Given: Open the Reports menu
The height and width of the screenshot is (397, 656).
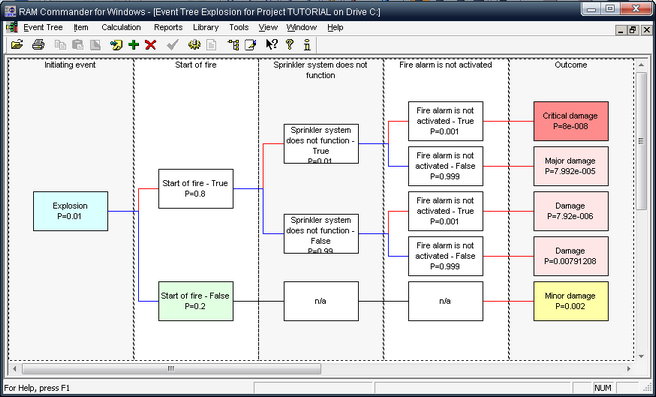Looking at the screenshot, I should click(x=168, y=28).
